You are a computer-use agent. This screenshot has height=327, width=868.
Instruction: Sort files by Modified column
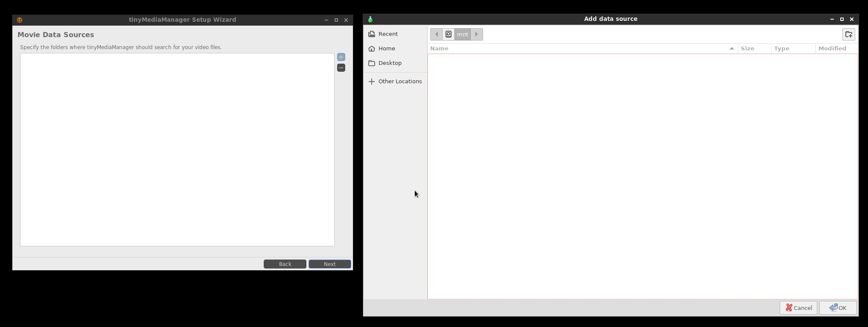point(836,48)
